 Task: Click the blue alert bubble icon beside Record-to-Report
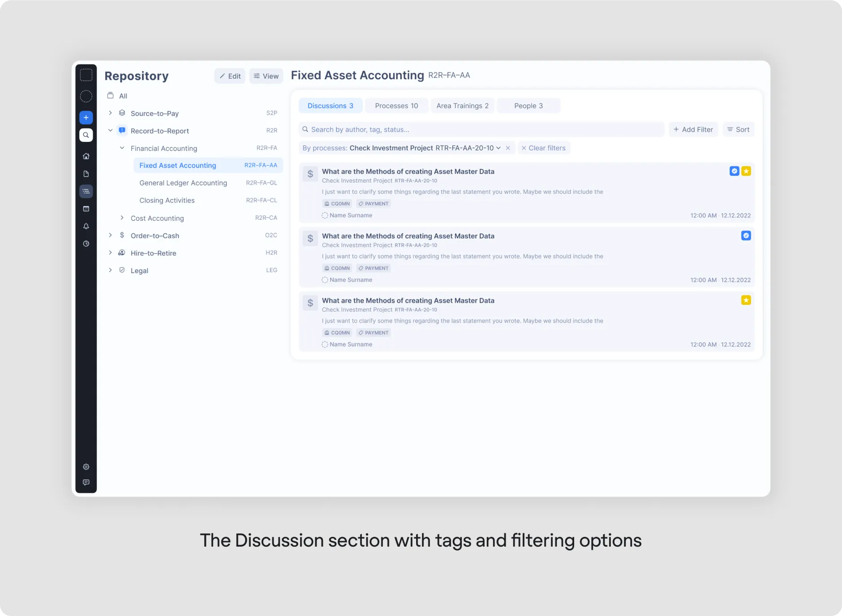(x=122, y=130)
